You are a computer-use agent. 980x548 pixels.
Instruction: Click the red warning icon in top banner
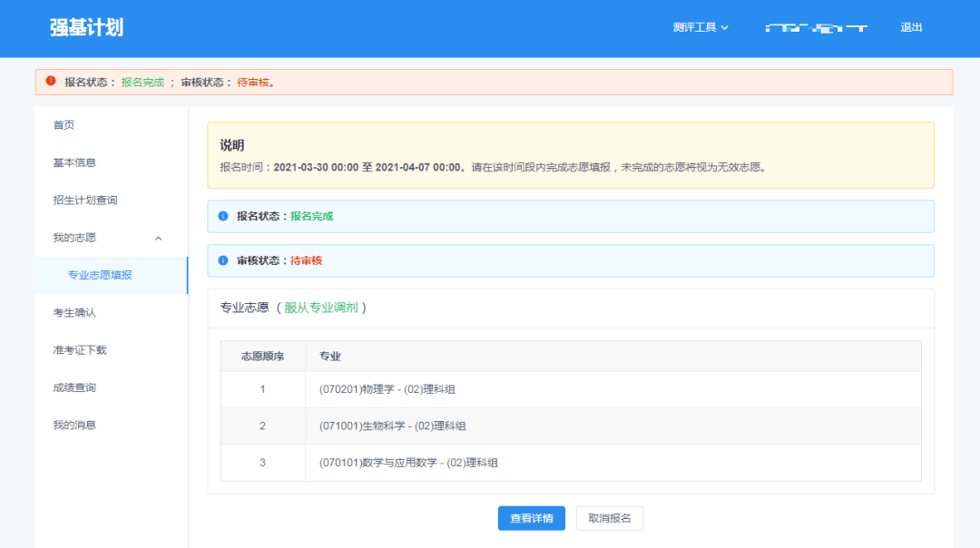pyautogui.click(x=51, y=81)
